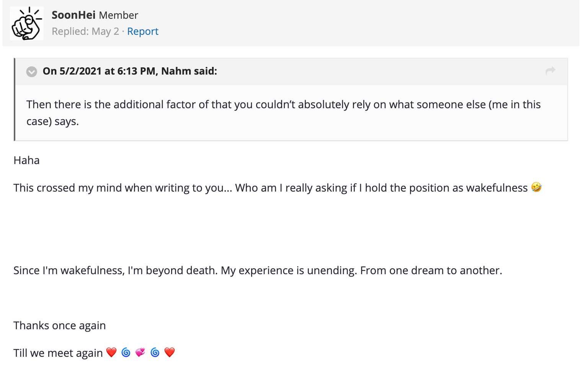Click the first blue cyclone emoji
This screenshot has height=374, width=588.
point(126,352)
